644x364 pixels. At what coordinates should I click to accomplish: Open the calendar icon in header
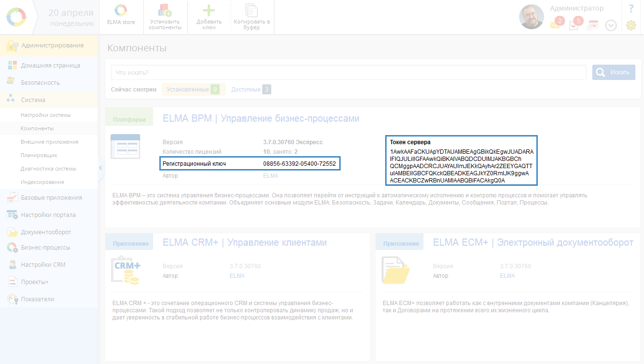tap(593, 25)
